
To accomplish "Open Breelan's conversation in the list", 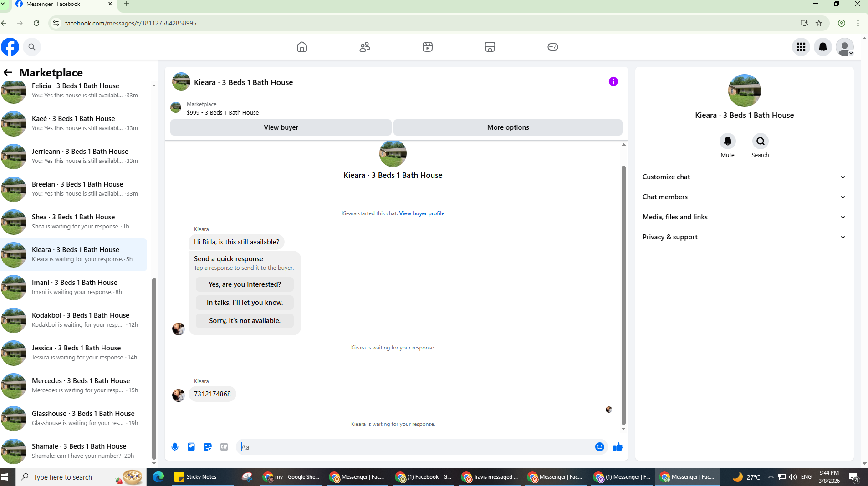I will coord(74,189).
